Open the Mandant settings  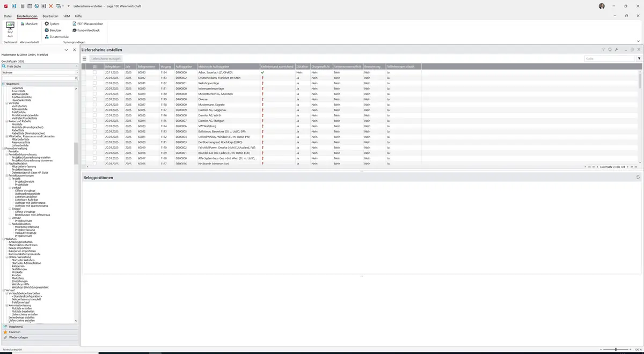click(x=30, y=24)
